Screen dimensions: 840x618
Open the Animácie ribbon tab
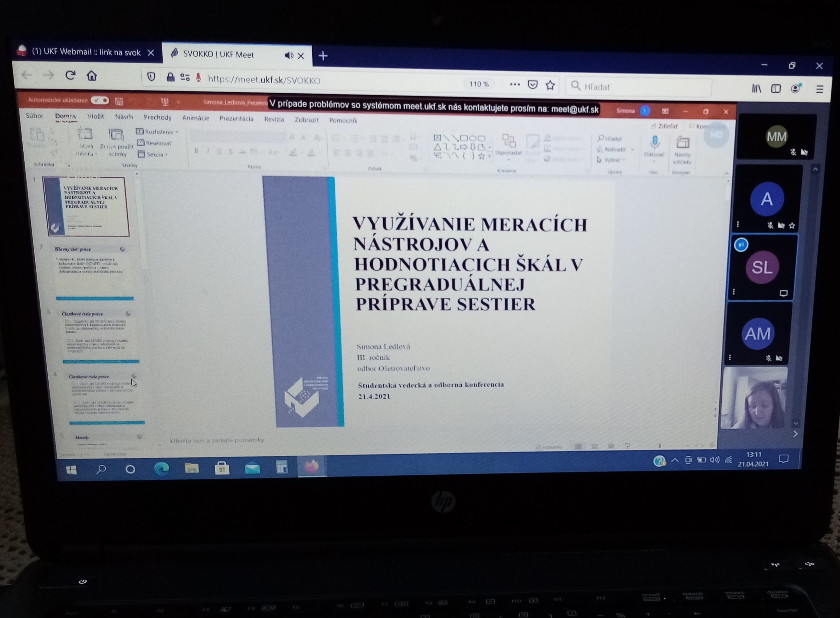tap(196, 118)
